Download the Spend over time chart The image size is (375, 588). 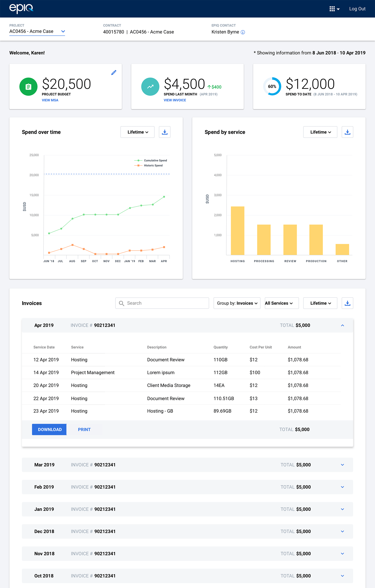click(x=164, y=132)
